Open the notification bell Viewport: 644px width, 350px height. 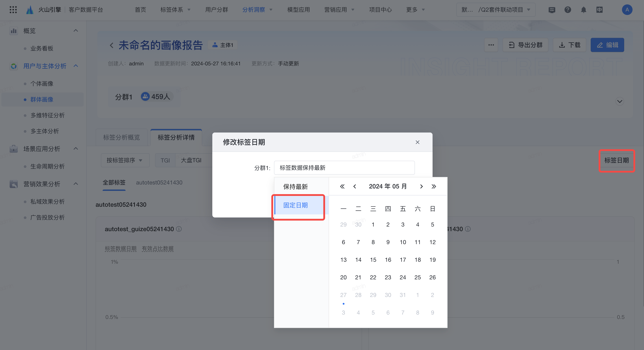click(x=583, y=10)
